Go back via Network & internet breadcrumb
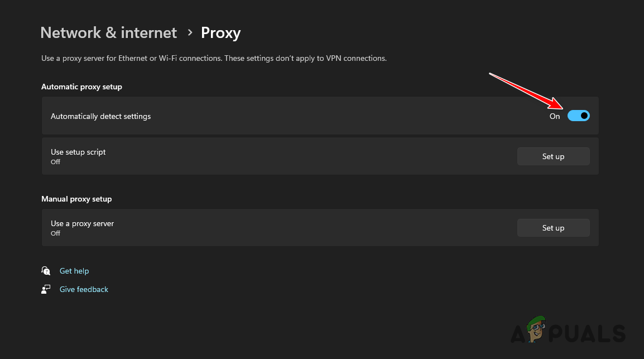The height and width of the screenshot is (359, 644). [x=108, y=33]
